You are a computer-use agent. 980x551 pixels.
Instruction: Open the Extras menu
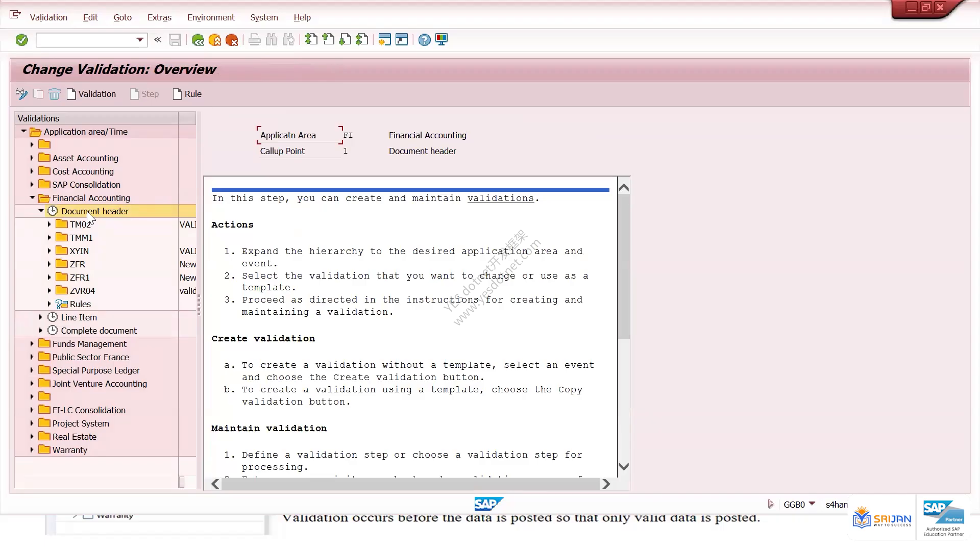point(159,17)
